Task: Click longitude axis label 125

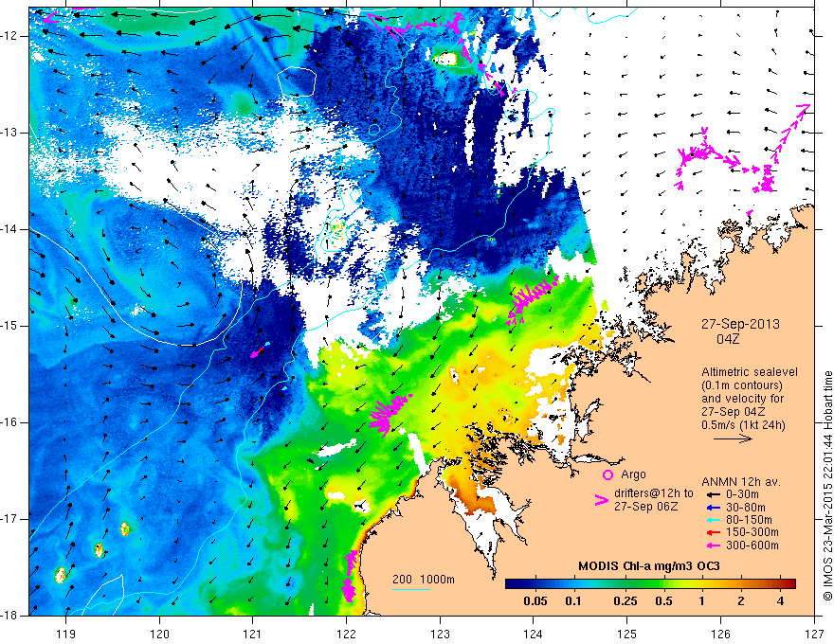Action: 627,634
